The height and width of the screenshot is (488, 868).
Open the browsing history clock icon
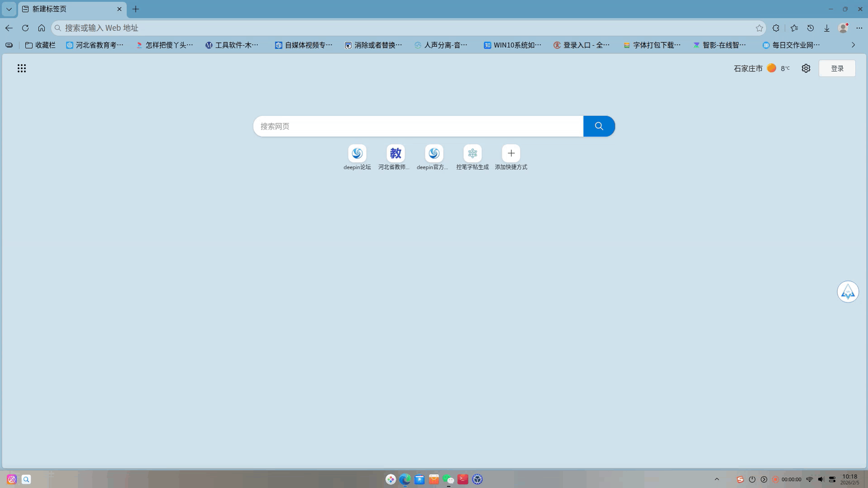tap(811, 28)
